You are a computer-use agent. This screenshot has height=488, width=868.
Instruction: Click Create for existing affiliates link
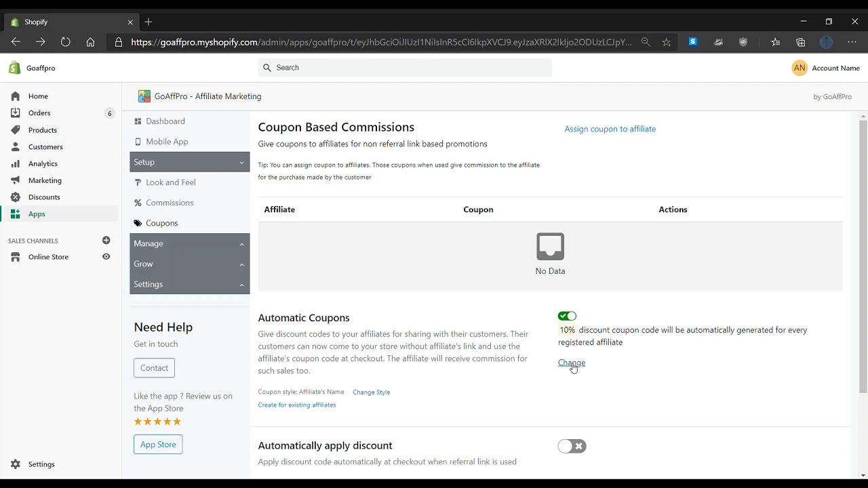[297, 405]
